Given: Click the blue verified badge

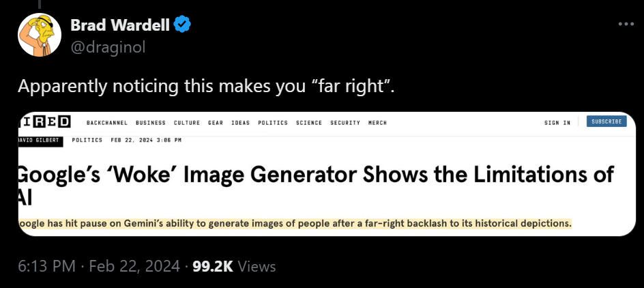Looking at the screenshot, I should click(182, 25).
